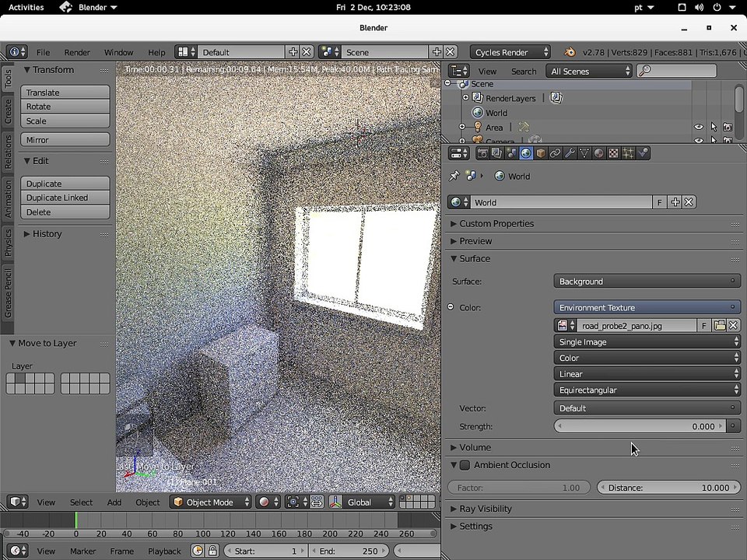This screenshot has height=560, width=747.
Task: Open the properties editor type selector icon
Action: click(x=459, y=153)
